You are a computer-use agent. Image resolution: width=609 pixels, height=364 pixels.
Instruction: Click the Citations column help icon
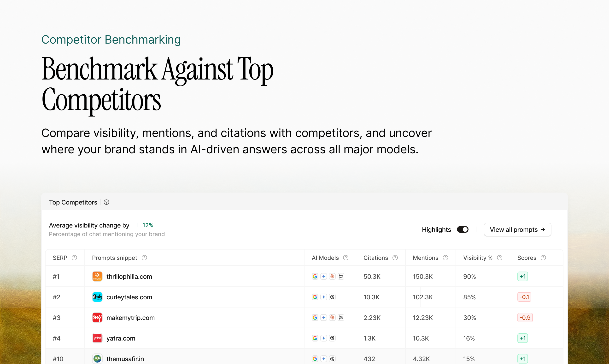coord(395,258)
